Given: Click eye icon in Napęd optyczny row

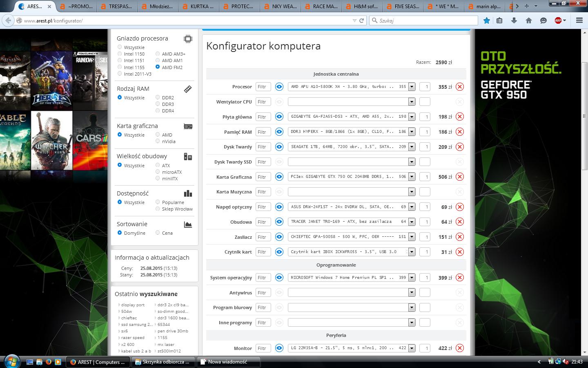Looking at the screenshot, I should point(279,207).
